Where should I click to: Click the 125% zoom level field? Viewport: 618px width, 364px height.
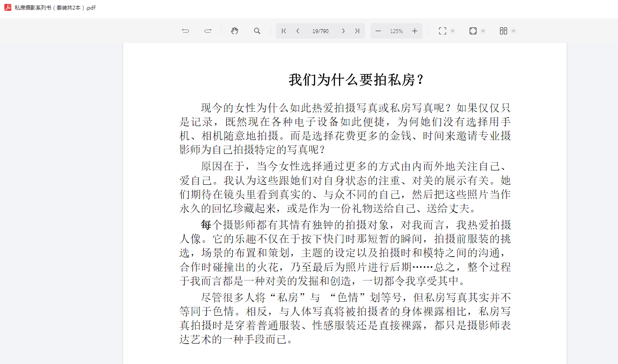(x=396, y=31)
